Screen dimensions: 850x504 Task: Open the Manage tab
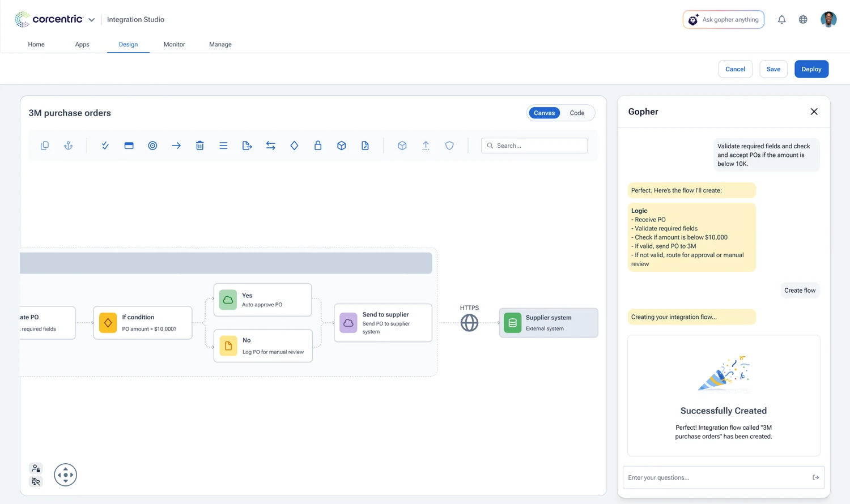point(220,44)
